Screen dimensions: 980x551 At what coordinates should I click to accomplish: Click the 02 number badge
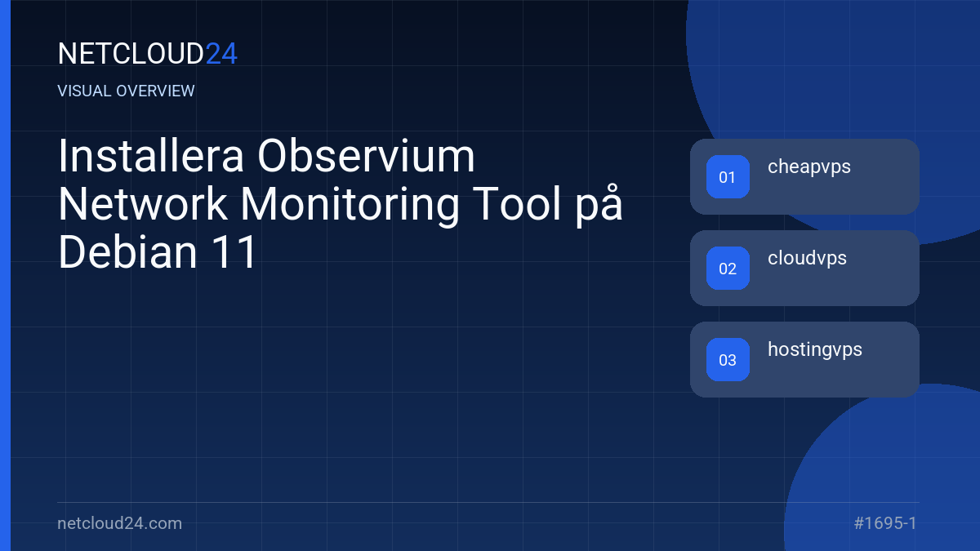coord(728,268)
